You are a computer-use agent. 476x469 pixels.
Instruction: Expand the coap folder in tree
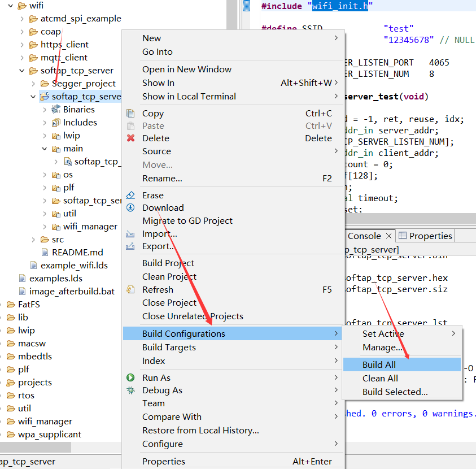22,32
